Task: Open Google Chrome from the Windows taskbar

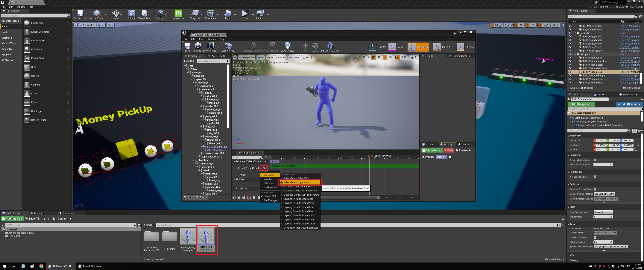Action: pyautogui.click(x=41, y=266)
